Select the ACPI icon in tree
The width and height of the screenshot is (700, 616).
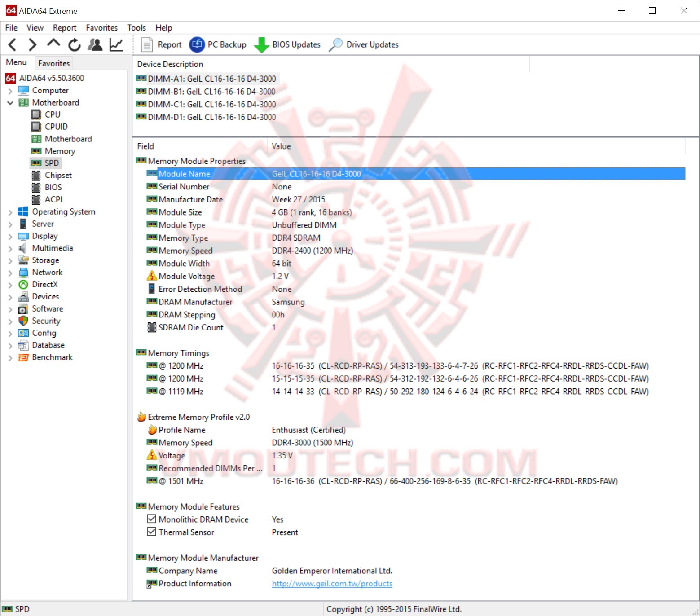[36, 199]
